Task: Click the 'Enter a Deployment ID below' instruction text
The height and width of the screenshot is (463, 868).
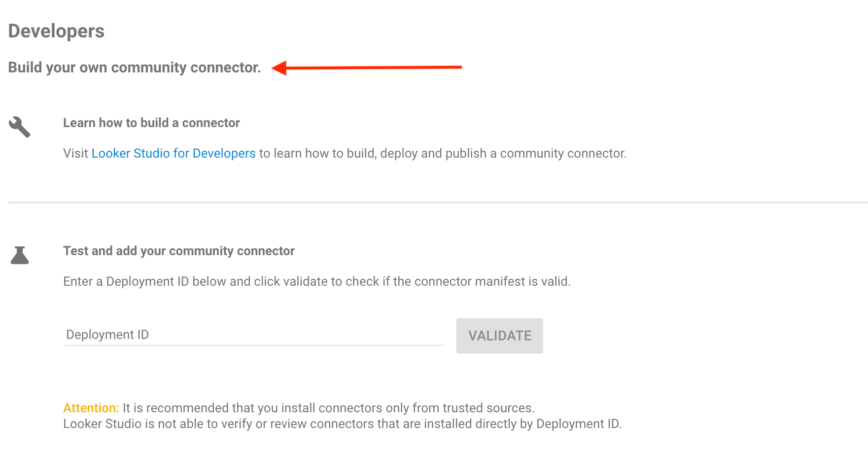Action: coord(317,281)
